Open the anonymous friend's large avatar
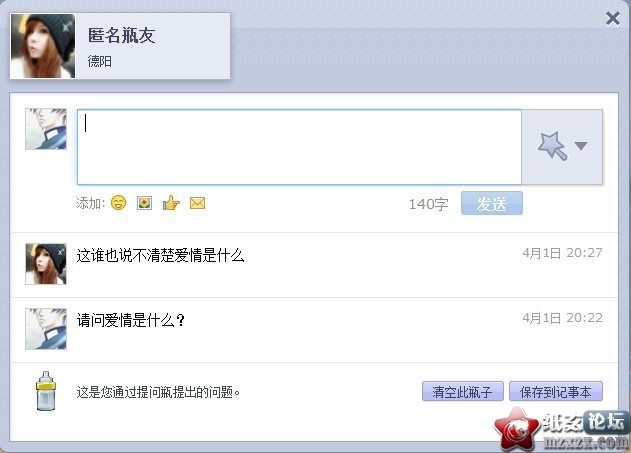 [43, 46]
